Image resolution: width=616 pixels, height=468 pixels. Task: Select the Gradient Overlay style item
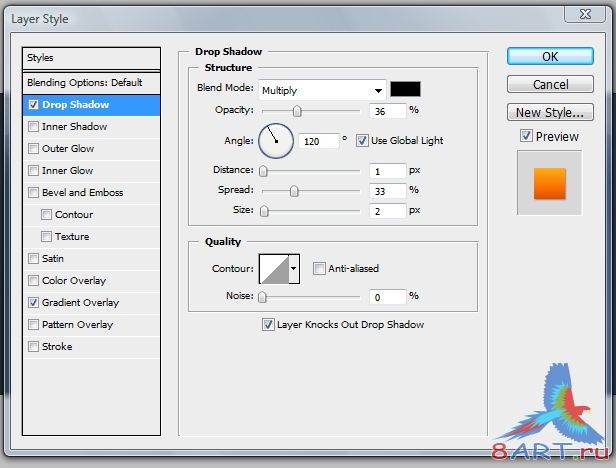pyautogui.click(x=80, y=303)
